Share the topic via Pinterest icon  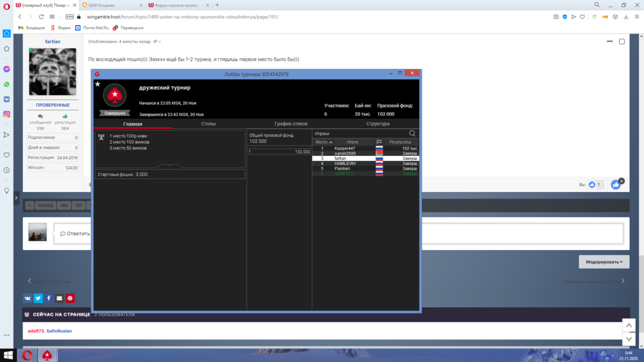(70, 298)
